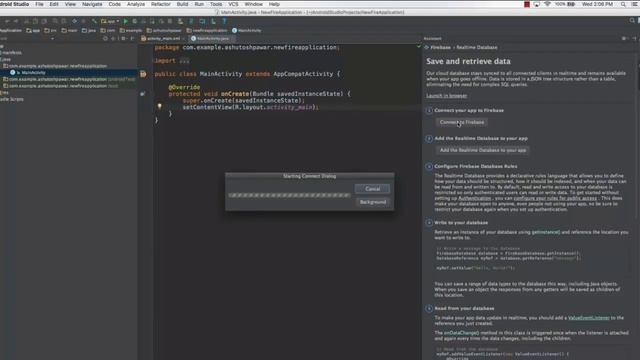Open macOS Notification Center icon

tap(636, 4)
